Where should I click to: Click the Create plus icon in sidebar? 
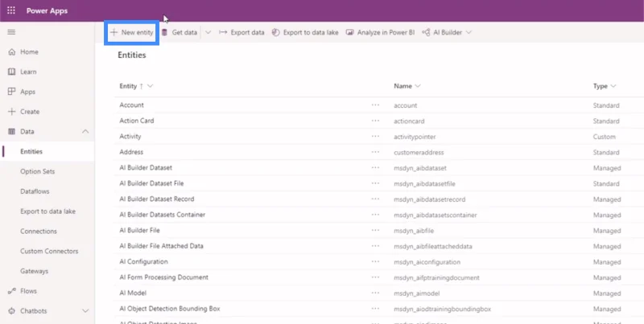(x=12, y=112)
